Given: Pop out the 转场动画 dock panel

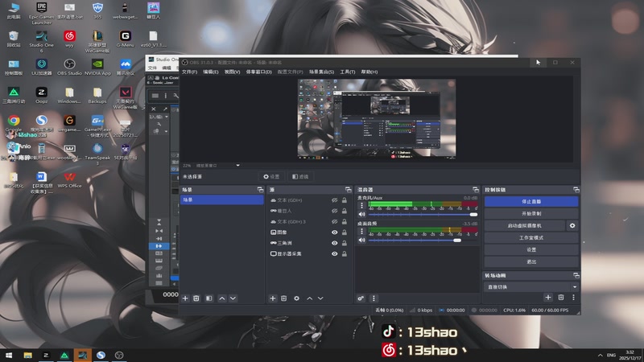Looking at the screenshot, I should coord(576,275).
